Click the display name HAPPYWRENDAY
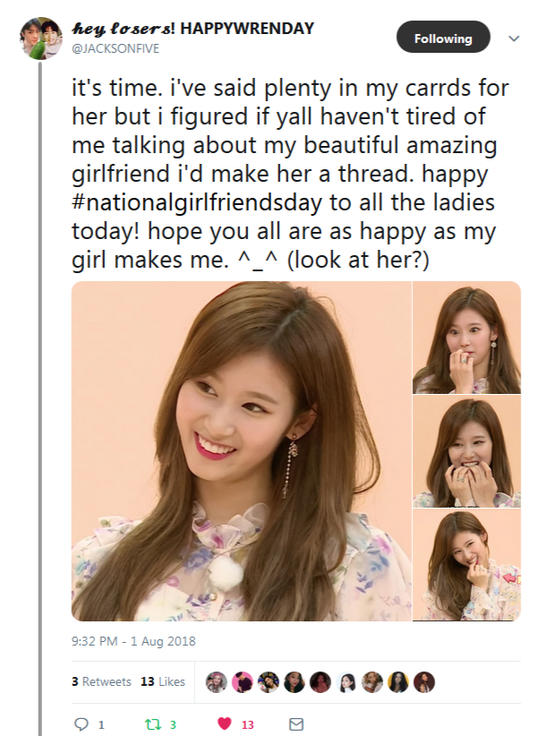The width and height of the screenshot is (540, 736). click(247, 29)
